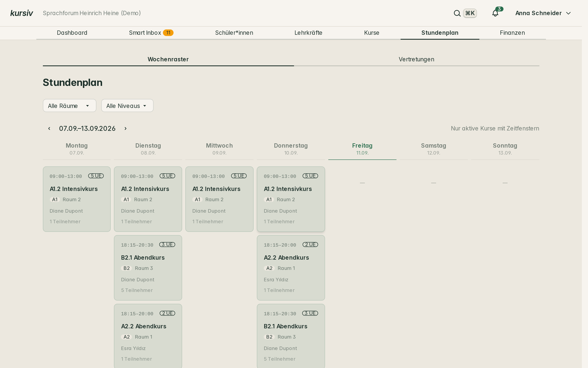Click the date range 07.09.–13.09.2026
588x368 pixels.
[87, 128]
